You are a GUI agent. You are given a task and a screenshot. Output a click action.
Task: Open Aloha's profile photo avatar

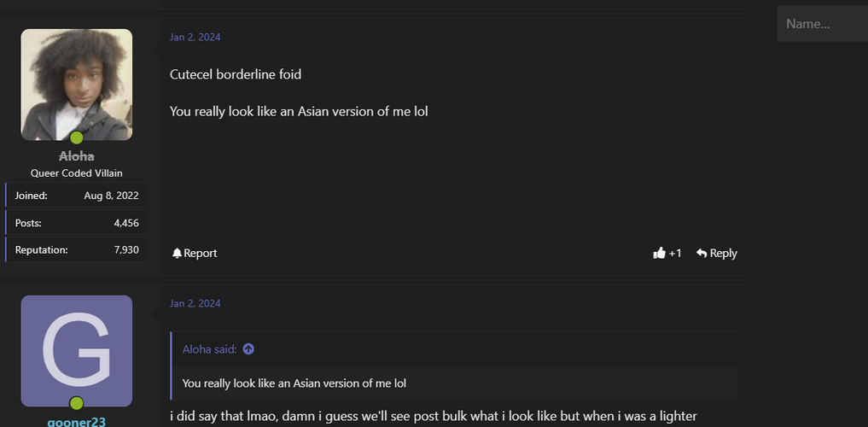pyautogui.click(x=77, y=85)
